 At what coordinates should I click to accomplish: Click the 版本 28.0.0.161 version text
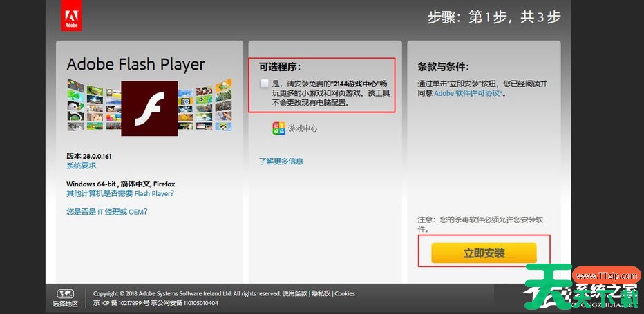click(89, 156)
